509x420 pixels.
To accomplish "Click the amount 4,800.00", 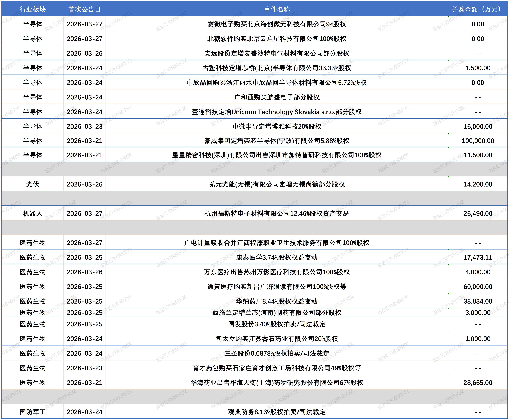I will click(x=478, y=272).
